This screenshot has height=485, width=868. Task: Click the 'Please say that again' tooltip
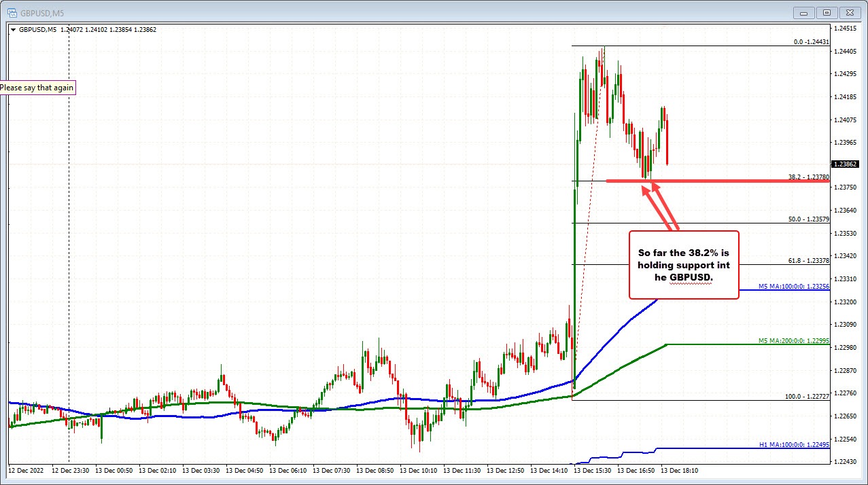pos(37,88)
